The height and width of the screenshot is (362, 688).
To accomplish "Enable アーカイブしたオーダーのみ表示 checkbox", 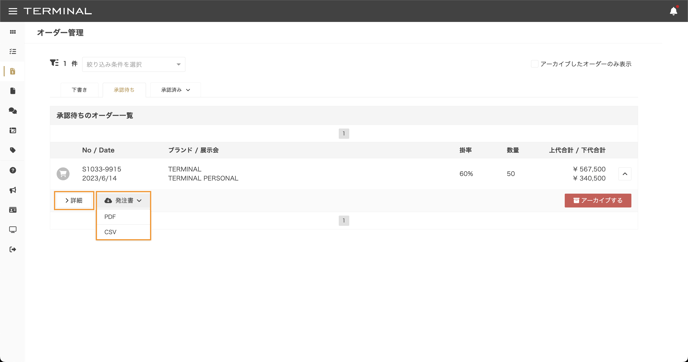I will pos(534,64).
